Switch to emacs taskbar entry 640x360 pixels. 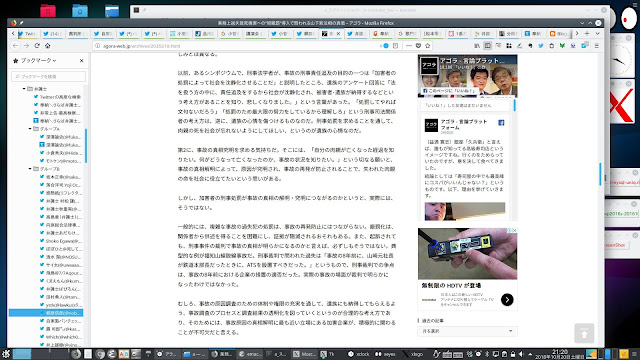click(250, 354)
